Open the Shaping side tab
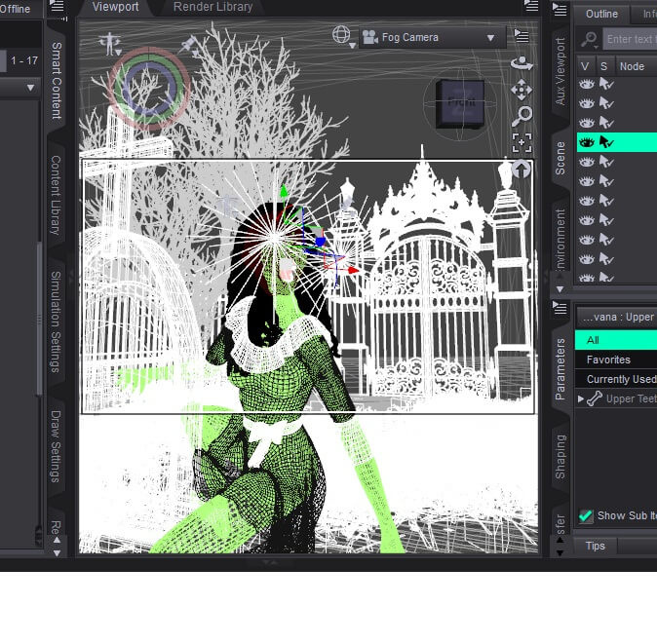This screenshot has width=657, height=644. [560, 457]
